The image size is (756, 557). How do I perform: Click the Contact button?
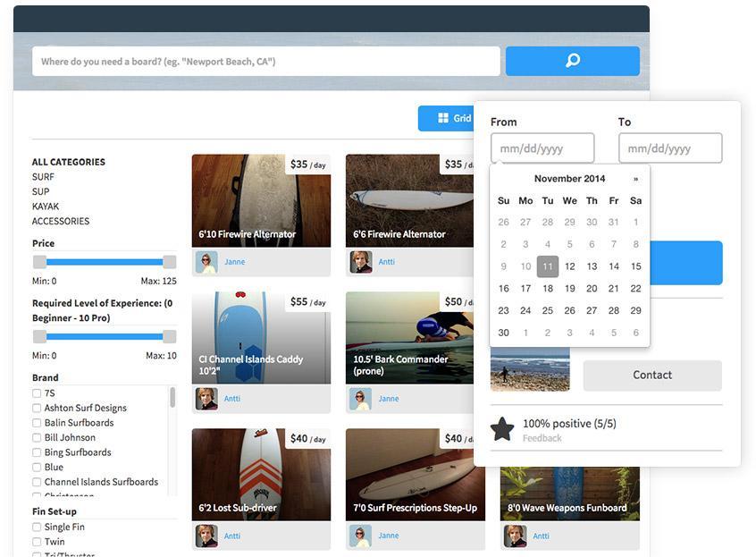652,376
